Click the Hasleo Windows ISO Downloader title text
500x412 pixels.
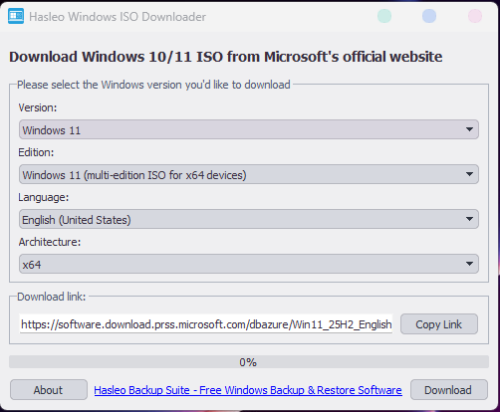click(117, 17)
